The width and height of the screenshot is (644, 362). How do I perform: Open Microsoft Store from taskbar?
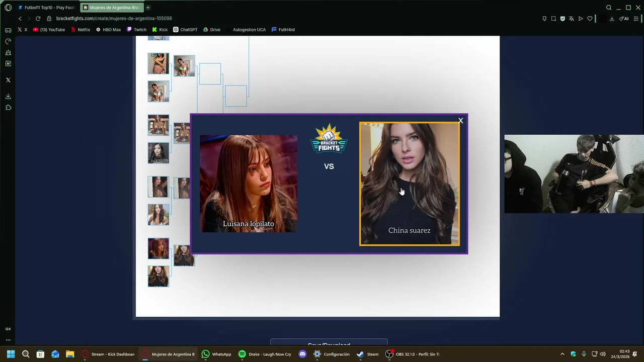(x=40, y=354)
